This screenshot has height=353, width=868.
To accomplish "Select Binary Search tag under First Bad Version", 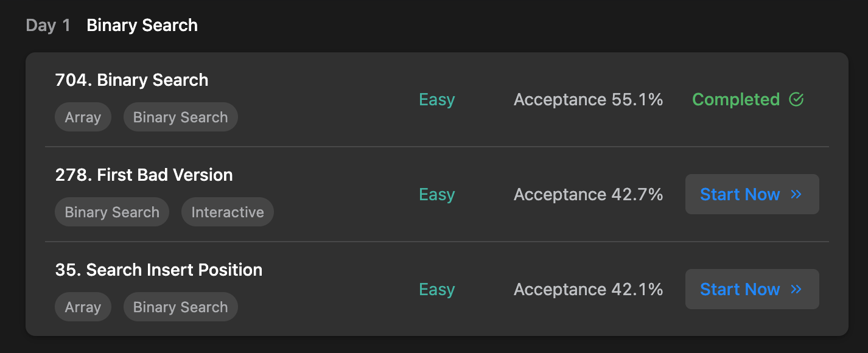I will click(x=112, y=212).
